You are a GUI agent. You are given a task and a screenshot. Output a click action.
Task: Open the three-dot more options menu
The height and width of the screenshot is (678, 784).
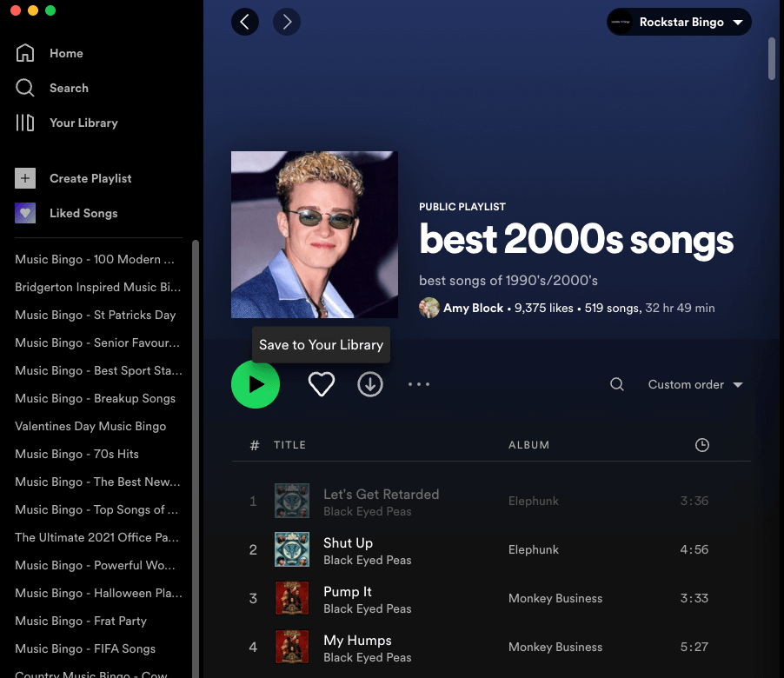click(419, 384)
